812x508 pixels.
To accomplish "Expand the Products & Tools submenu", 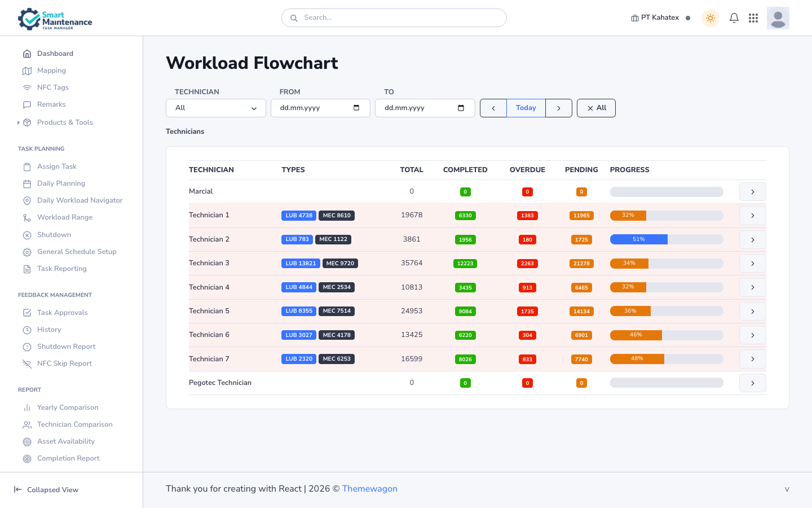I will 65,122.
